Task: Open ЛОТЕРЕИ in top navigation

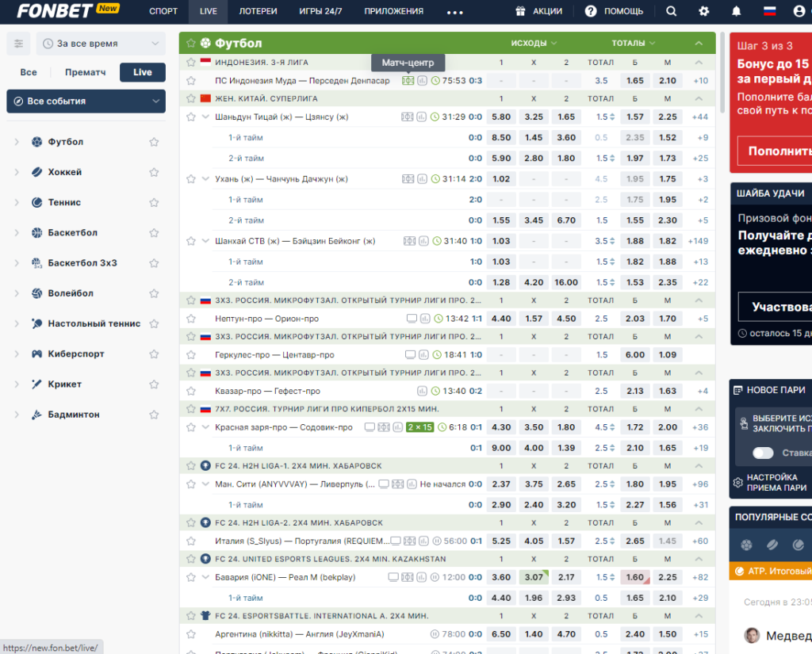Action: [258, 11]
